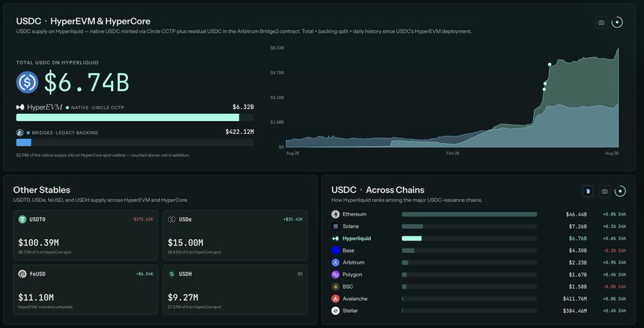This screenshot has height=328, width=644.
Task: Click the USDT0 token icon
Action: 22,219
